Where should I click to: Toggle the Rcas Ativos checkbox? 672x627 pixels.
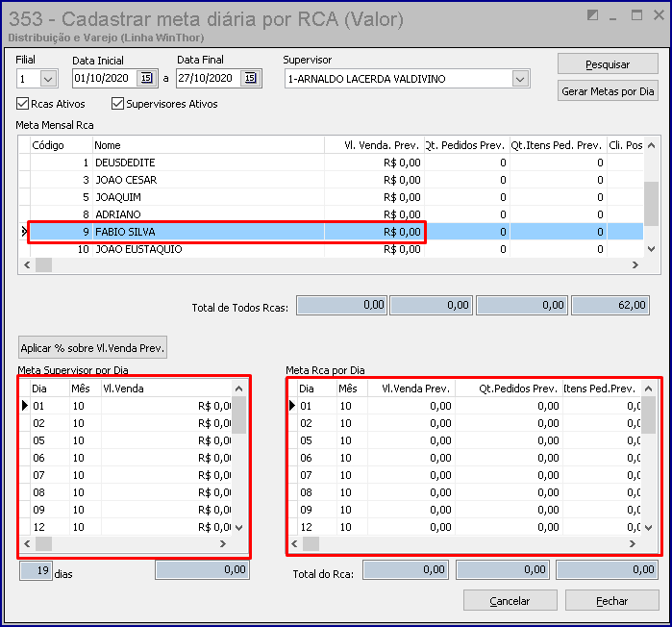click(x=22, y=104)
